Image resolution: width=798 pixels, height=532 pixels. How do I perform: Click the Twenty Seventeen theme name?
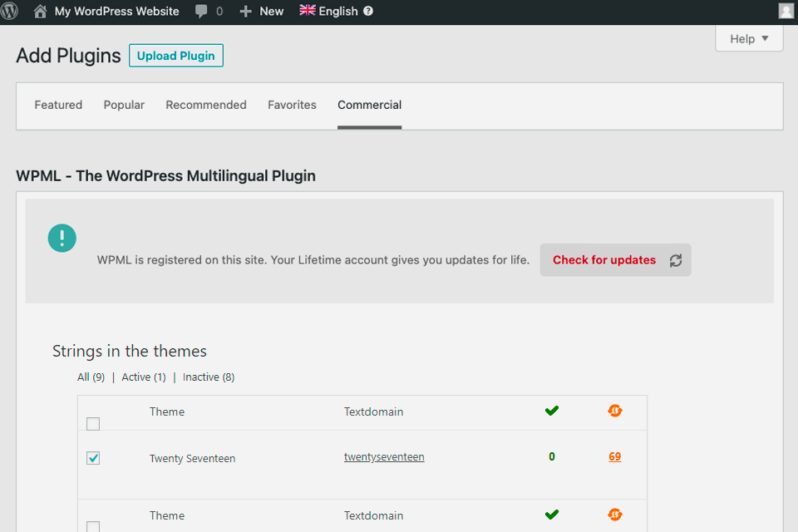192,458
